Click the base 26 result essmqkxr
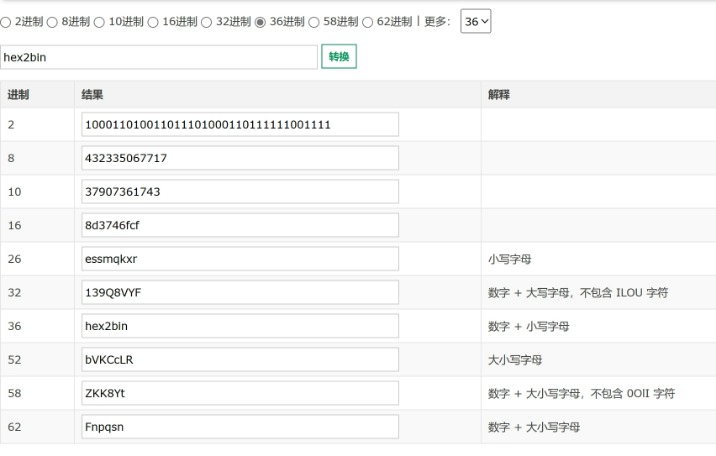The width and height of the screenshot is (716, 456). coord(240,258)
